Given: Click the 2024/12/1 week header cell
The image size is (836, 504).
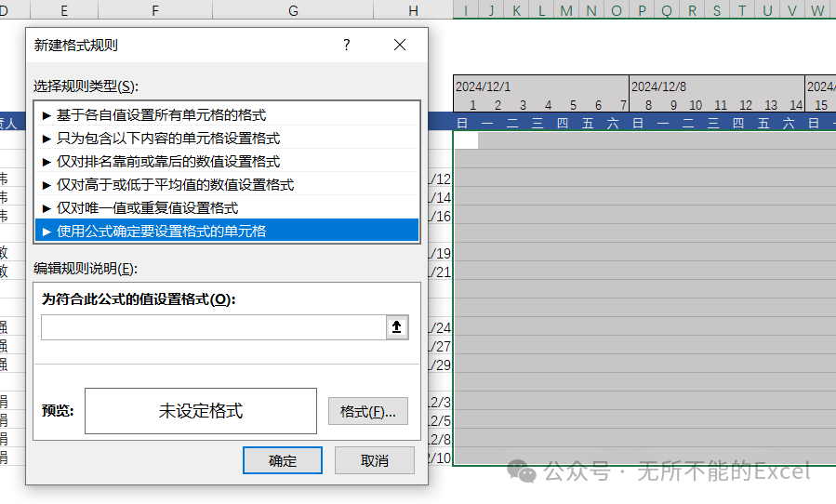Looking at the screenshot, I should click(541, 86).
